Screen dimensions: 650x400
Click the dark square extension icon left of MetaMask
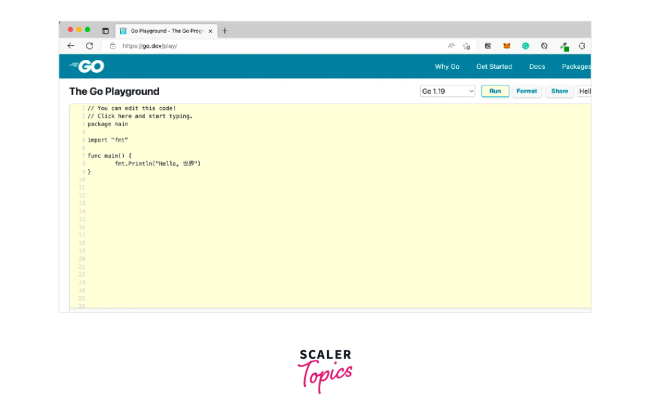pos(488,46)
